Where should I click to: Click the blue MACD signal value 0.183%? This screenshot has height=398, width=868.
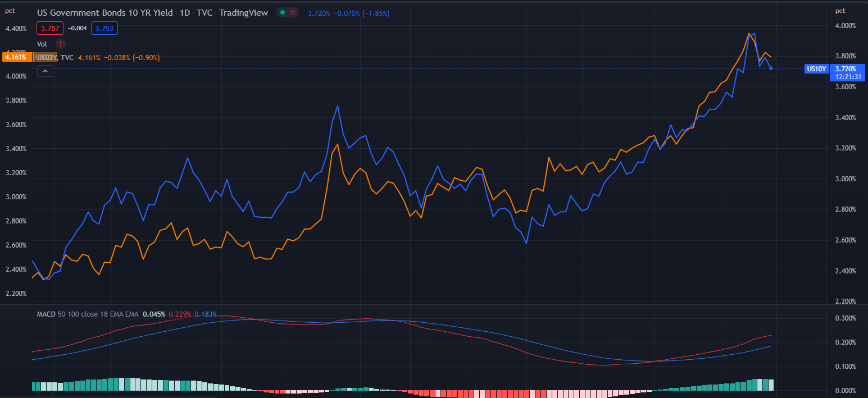(x=206, y=314)
